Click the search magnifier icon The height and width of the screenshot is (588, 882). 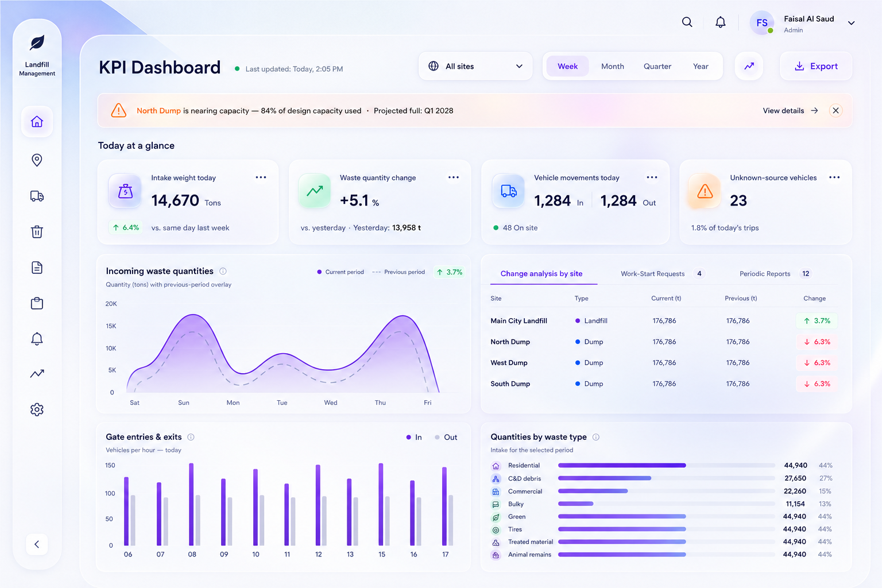pos(687,22)
